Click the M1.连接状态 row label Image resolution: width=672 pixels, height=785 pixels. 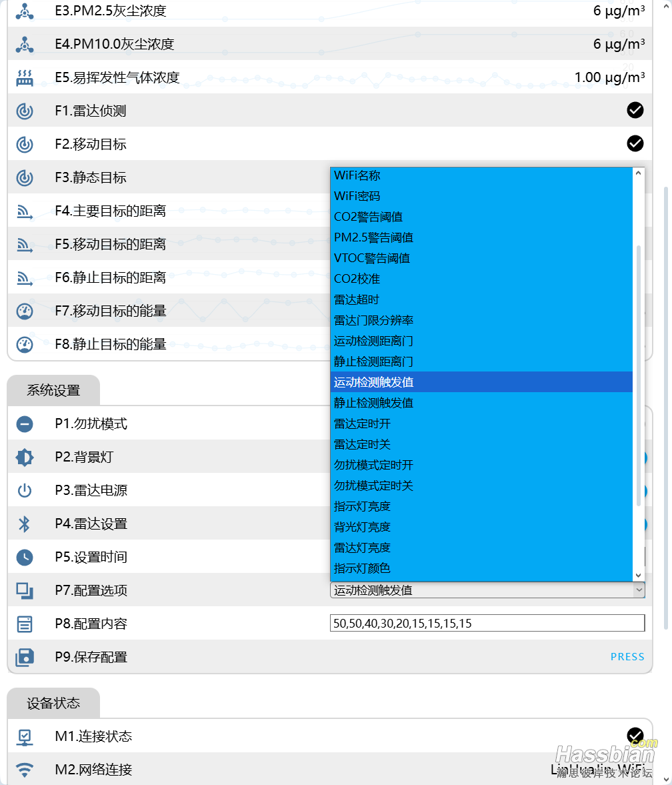pos(93,736)
